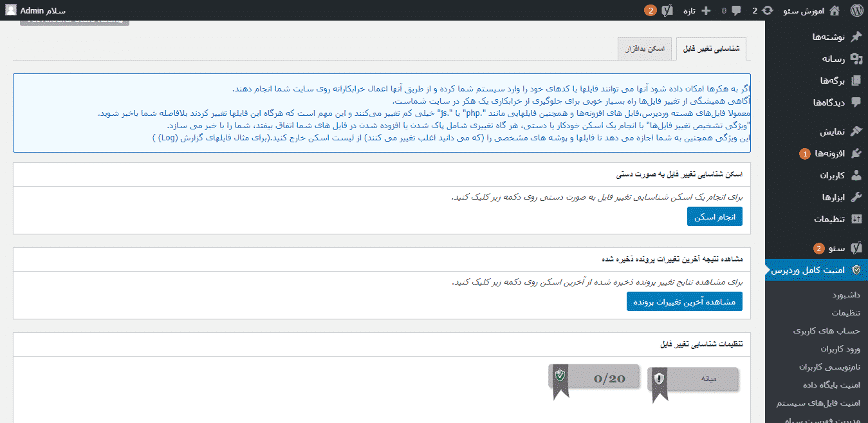Click the wrench icon for ابزارها

(x=856, y=197)
